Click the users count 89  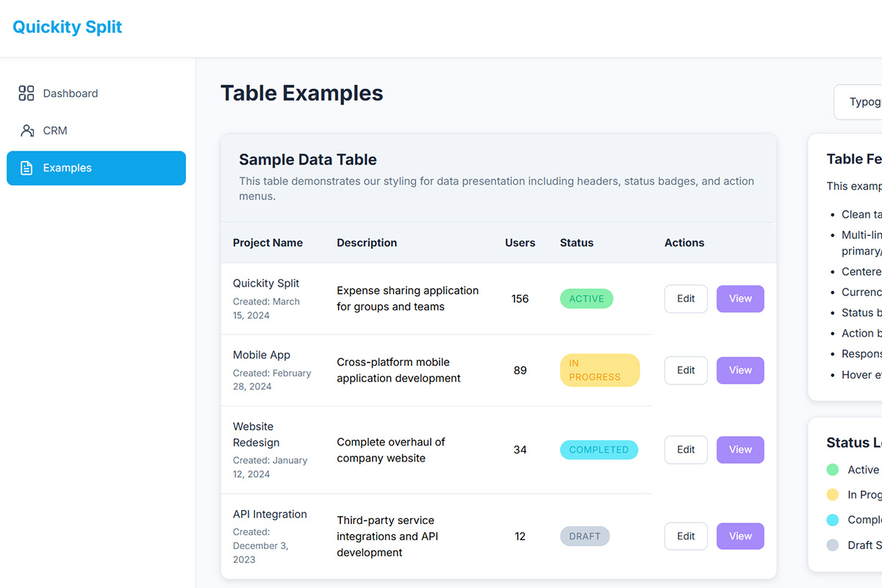520,370
